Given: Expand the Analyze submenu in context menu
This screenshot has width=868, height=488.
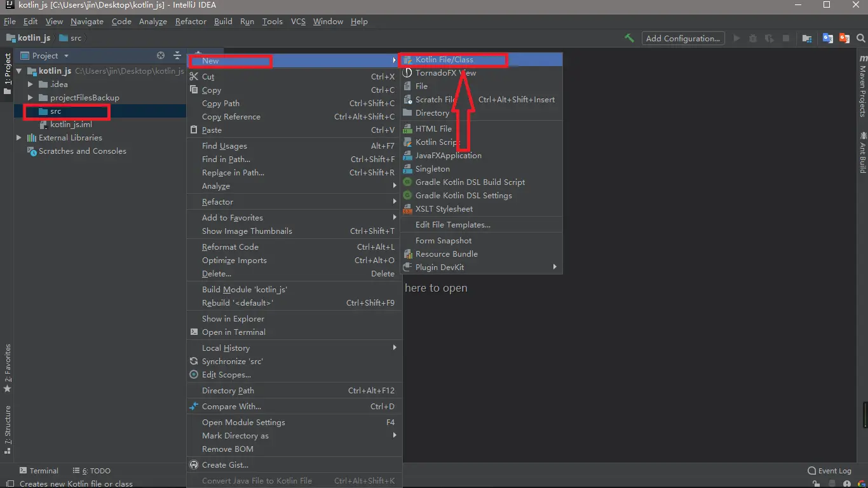Looking at the screenshot, I should (x=294, y=186).
